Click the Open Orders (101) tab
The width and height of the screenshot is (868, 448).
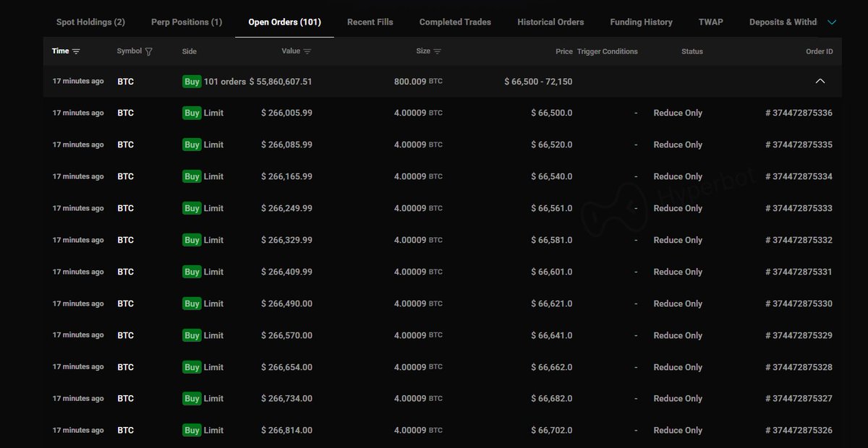284,22
